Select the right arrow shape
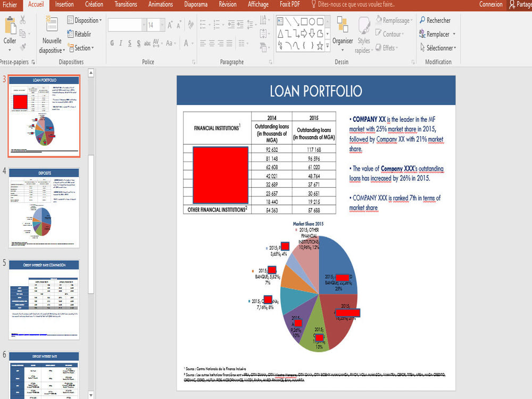 pyautogui.click(x=304, y=34)
